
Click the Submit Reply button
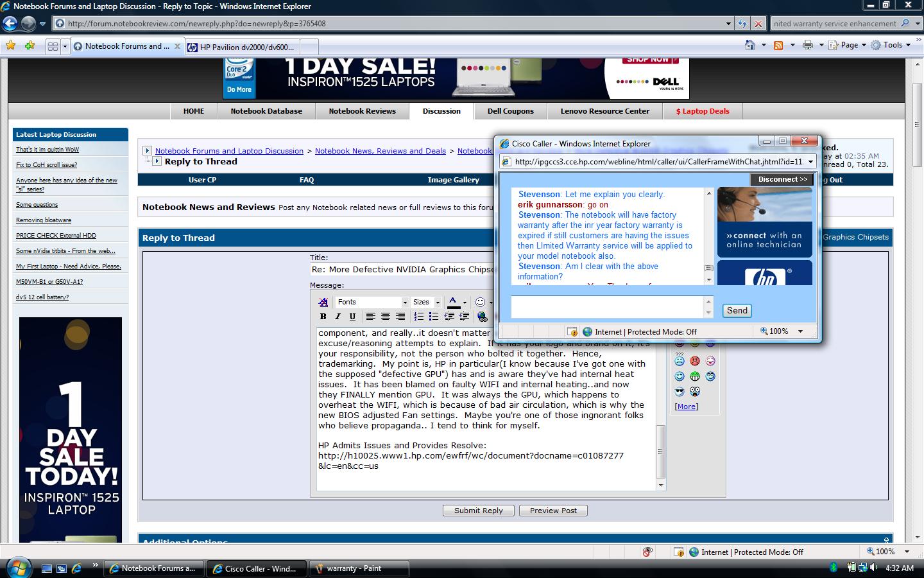pyautogui.click(x=478, y=511)
